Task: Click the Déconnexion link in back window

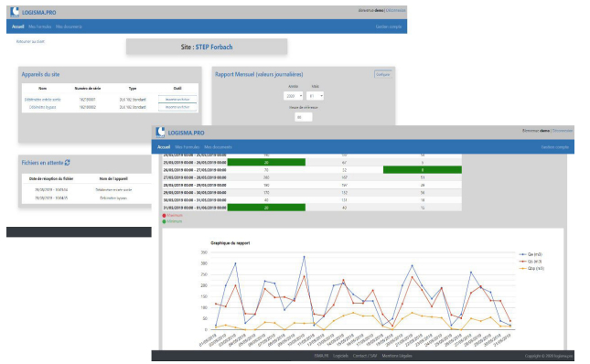Action: pyautogui.click(x=396, y=10)
